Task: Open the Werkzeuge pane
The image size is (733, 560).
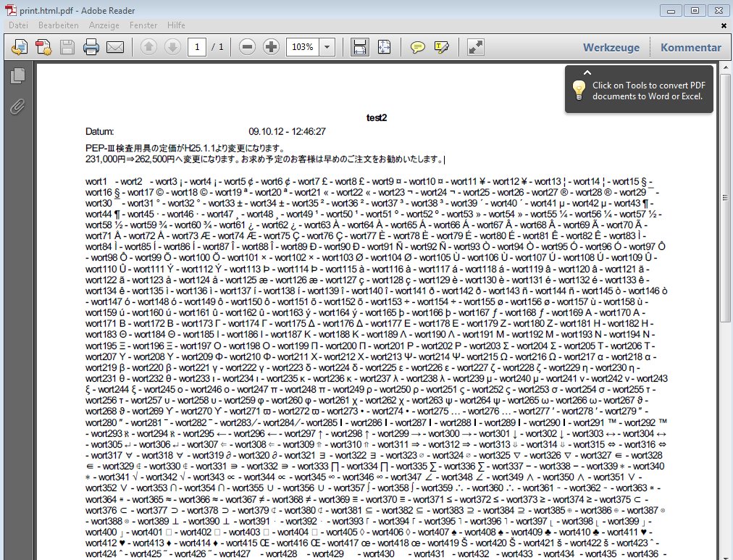Action: click(x=611, y=48)
